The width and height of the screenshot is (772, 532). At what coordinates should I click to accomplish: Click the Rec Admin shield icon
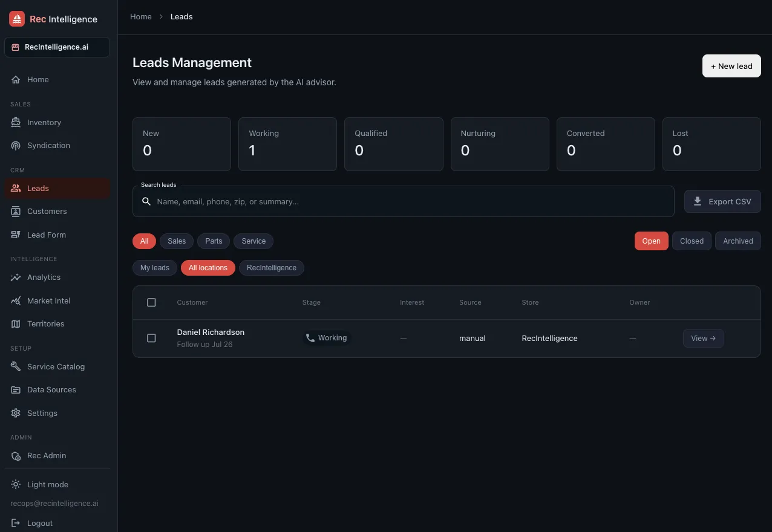[x=16, y=455]
